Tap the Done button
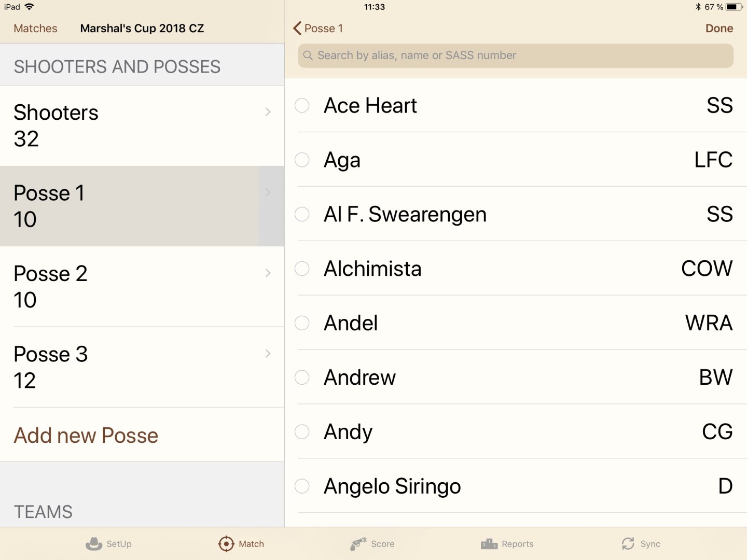 (719, 29)
